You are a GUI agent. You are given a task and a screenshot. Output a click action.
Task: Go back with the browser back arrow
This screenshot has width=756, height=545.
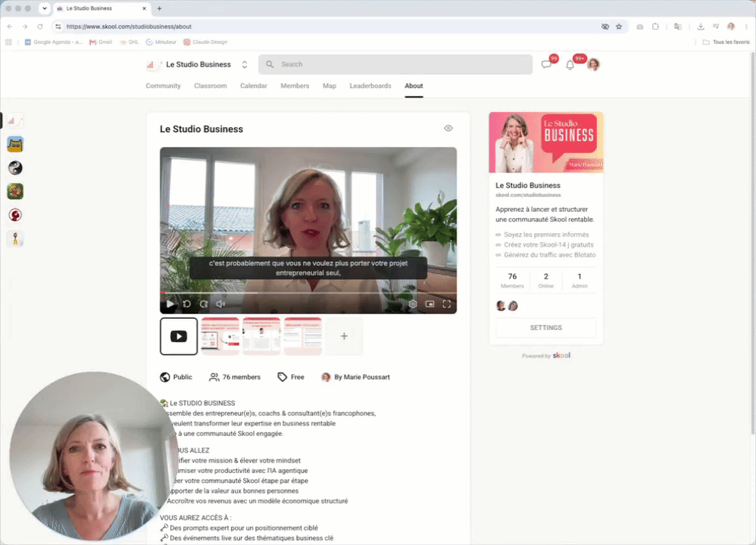click(x=10, y=26)
